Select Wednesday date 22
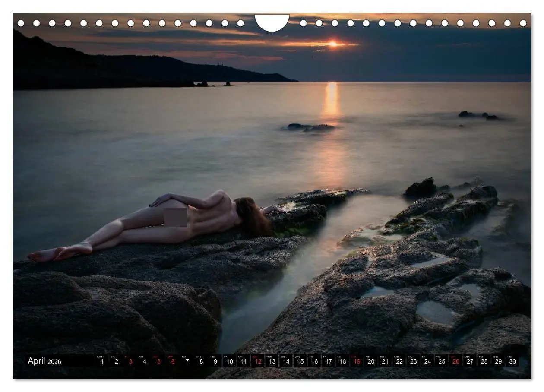The width and height of the screenshot is (544, 392). point(399,361)
